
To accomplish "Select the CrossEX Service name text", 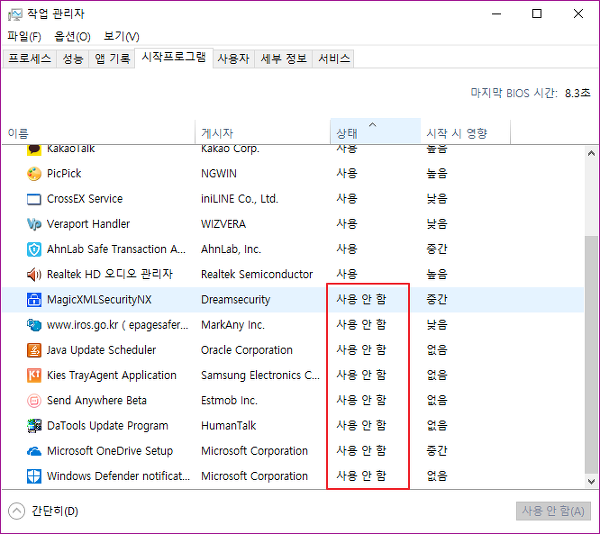I will click(x=85, y=199).
